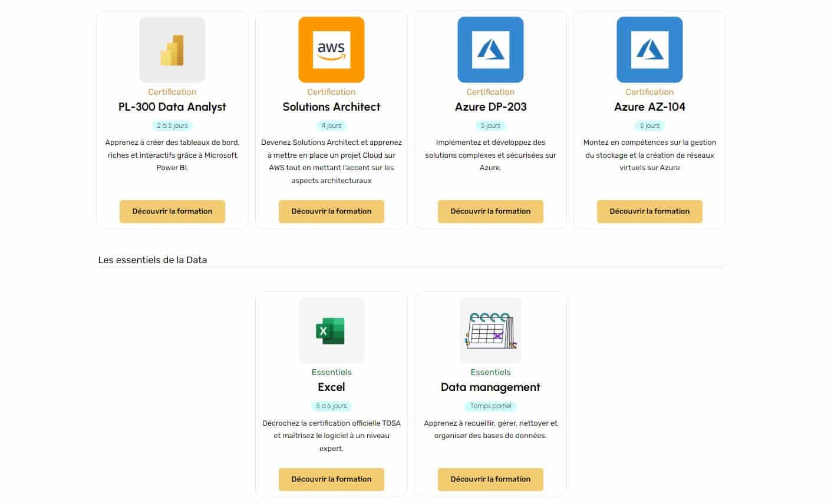Open the Data management title link
831x504 pixels.
click(x=490, y=387)
